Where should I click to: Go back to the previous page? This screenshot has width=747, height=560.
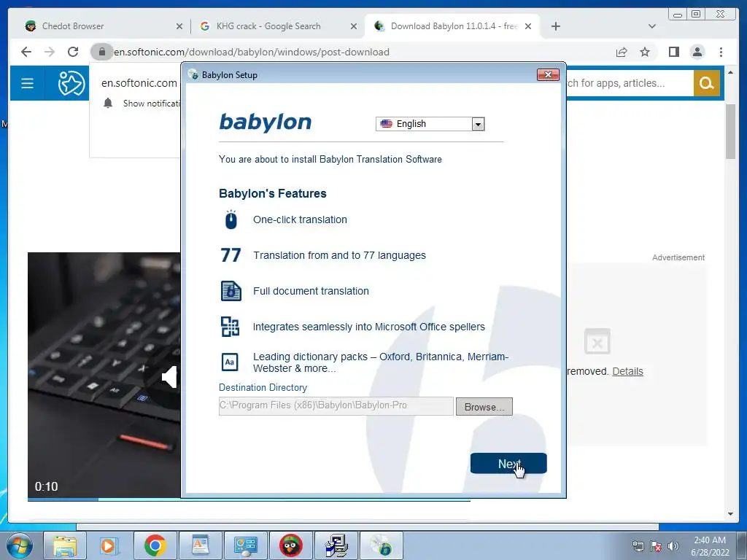[26, 52]
